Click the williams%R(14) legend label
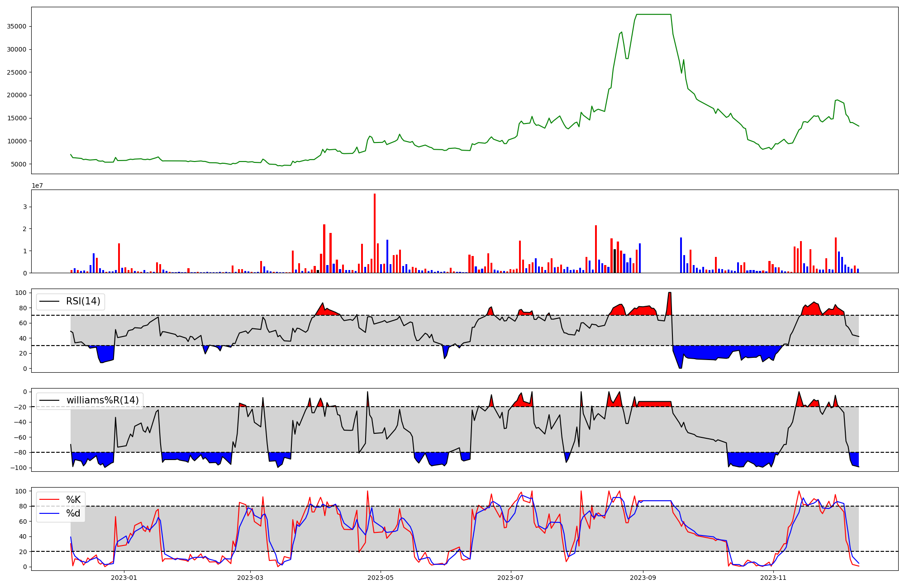The image size is (905, 588). pyautogui.click(x=103, y=400)
